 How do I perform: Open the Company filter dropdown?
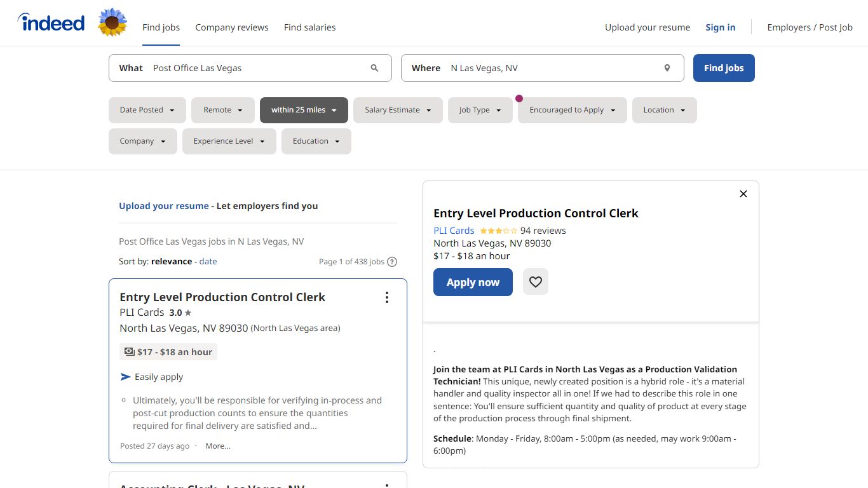pyautogui.click(x=143, y=141)
